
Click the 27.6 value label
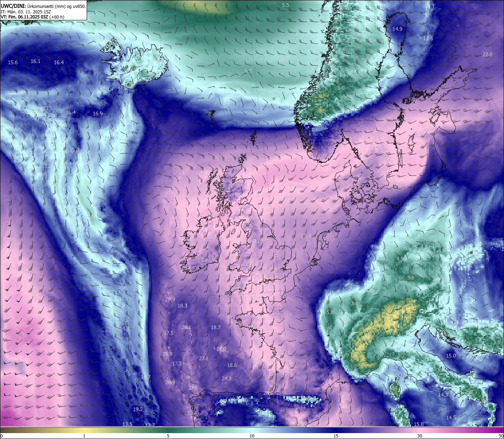(193, 388)
